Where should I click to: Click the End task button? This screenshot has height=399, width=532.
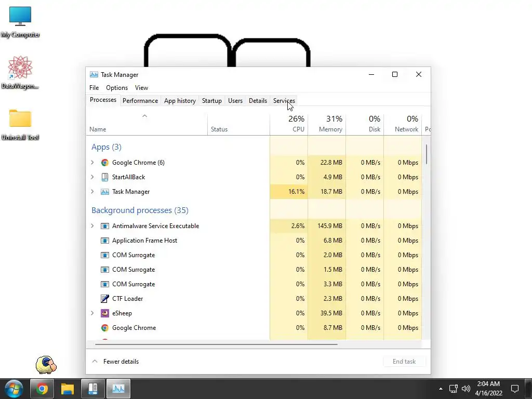click(404, 362)
